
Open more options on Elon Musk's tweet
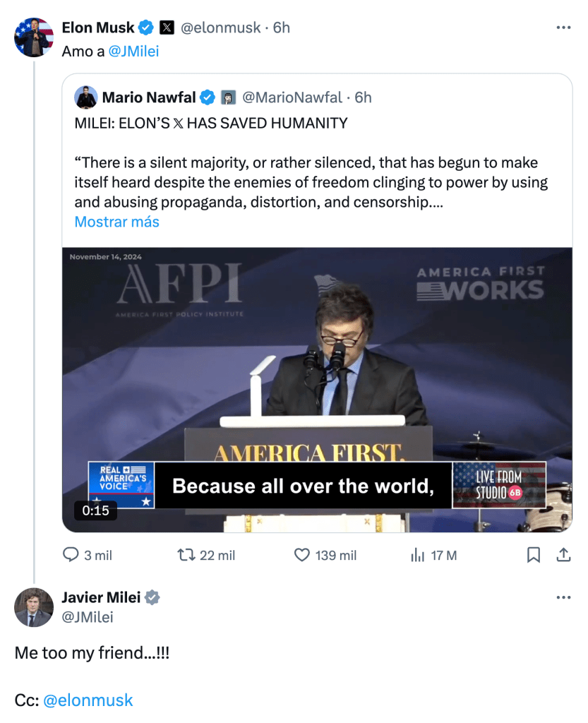(563, 28)
